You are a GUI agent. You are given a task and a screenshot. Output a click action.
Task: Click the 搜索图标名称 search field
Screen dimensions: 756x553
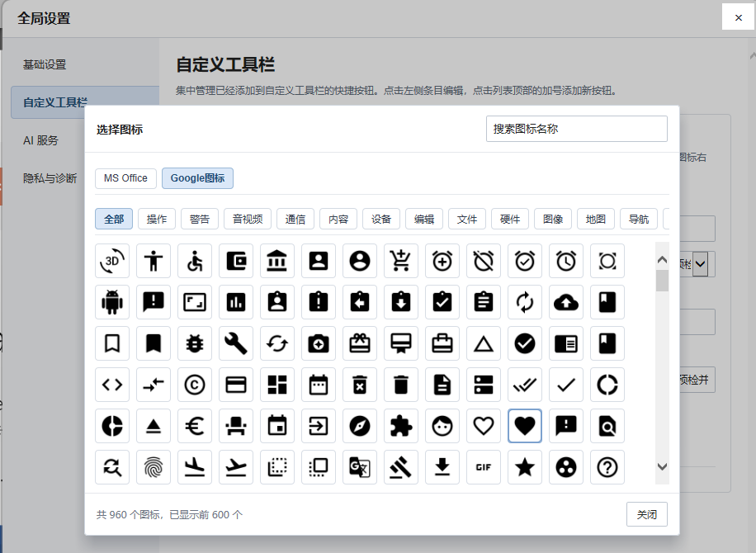[577, 129]
